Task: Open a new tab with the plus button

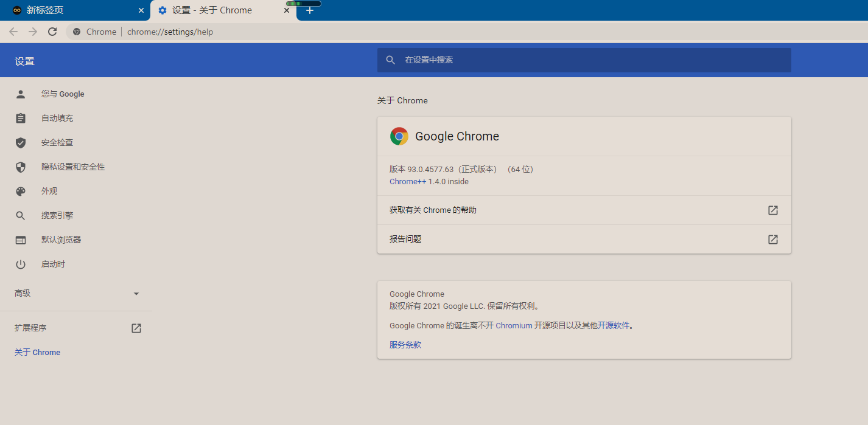Action: pos(309,10)
